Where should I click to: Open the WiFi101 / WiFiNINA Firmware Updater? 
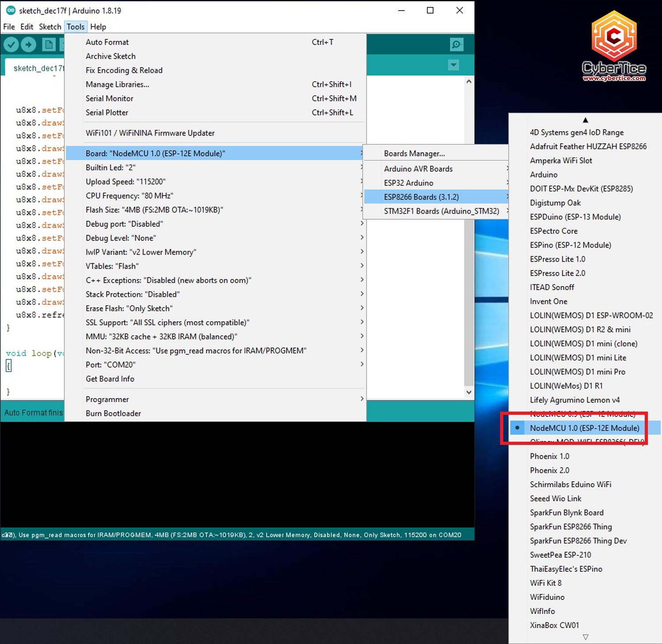tap(150, 133)
